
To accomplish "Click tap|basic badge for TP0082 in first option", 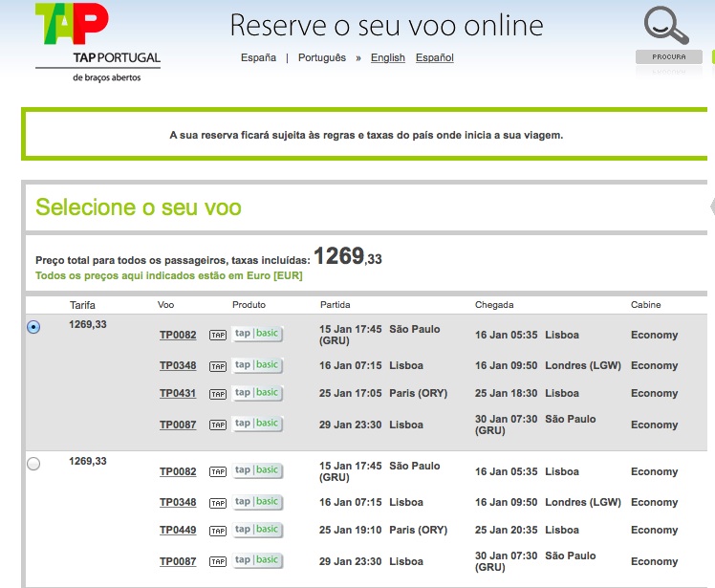I will tap(256, 335).
